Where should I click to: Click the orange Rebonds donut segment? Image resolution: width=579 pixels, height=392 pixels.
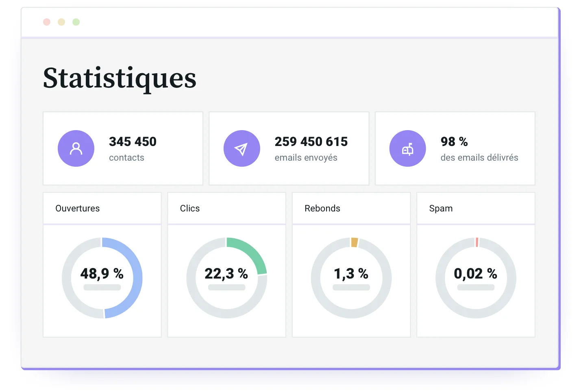coord(354,242)
